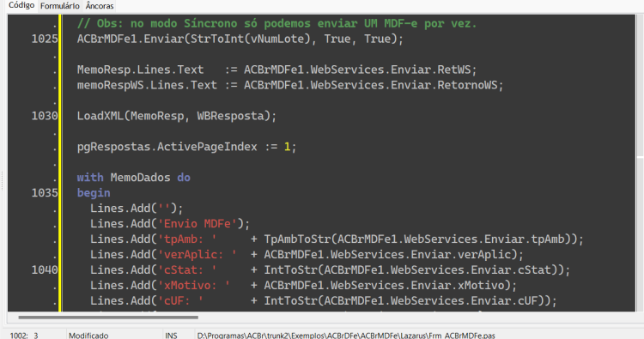Image resolution: width=644 pixels, height=339 pixels.
Task: Click the Lines.Add('') line
Action: click(x=137, y=208)
